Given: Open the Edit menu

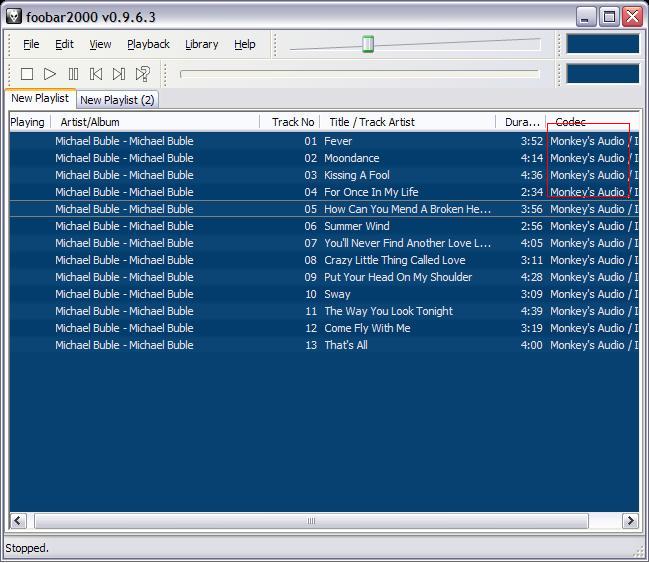Looking at the screenshot, I should click(x=64, y=44).
